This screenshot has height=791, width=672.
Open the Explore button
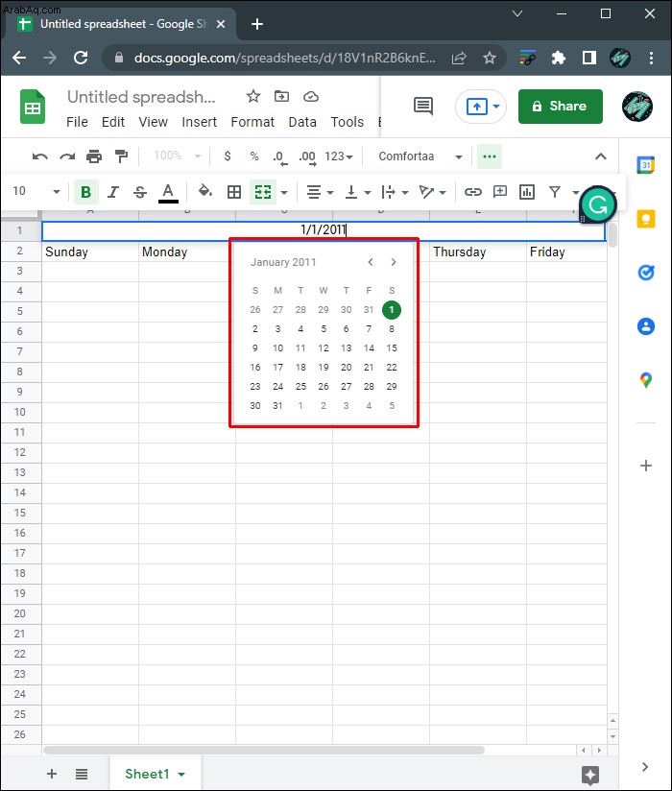(589, 775)
